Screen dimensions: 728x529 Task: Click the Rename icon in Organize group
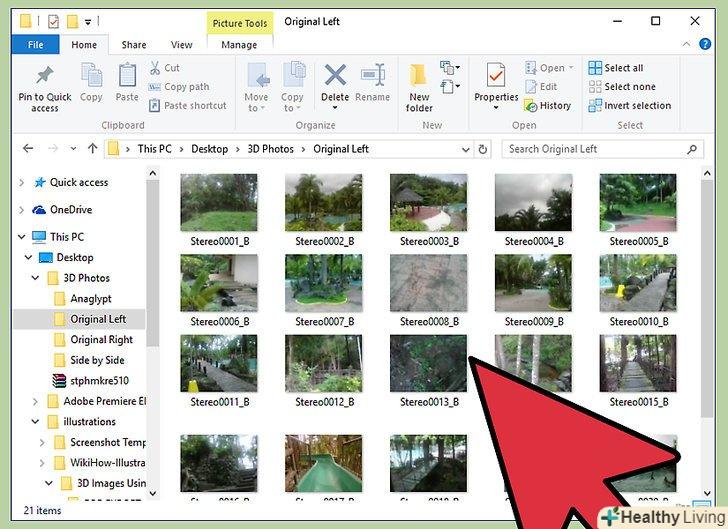pyautogui.click(x=372, y=76)
